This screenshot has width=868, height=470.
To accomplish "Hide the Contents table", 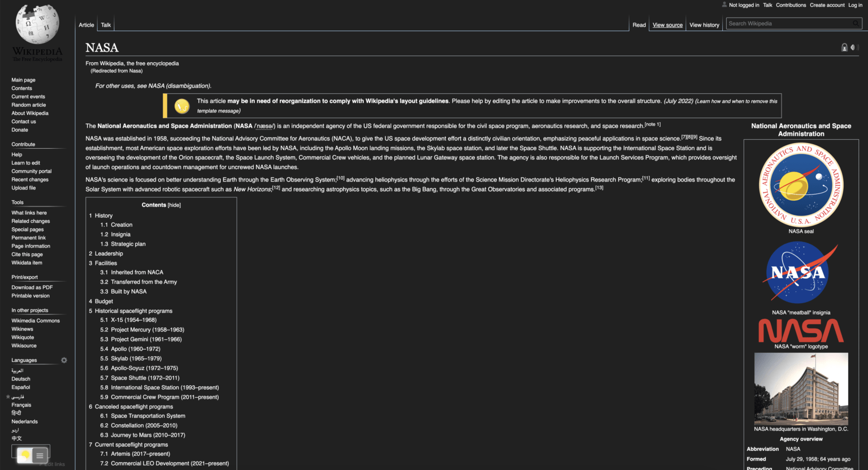I will [x=174, y=205].
